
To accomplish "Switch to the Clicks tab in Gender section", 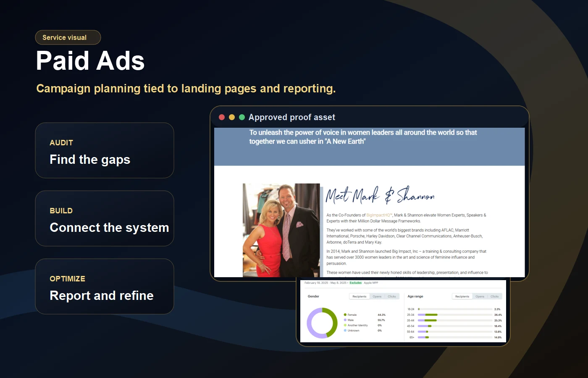I will click(x=392, y=297).
